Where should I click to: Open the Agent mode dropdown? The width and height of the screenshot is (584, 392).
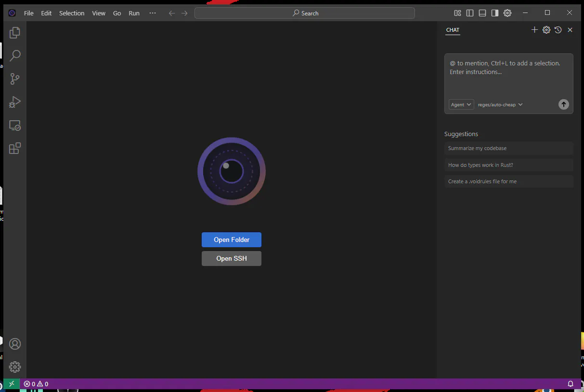tap(461, 104)
